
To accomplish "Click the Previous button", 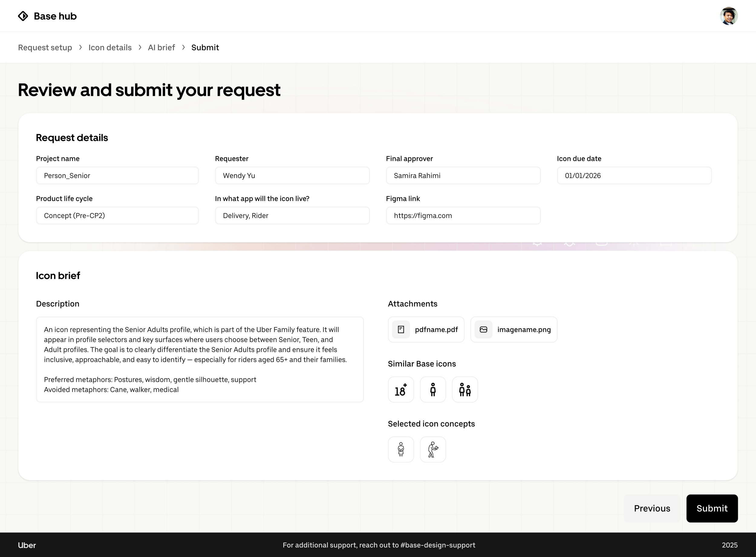I will click(652, 508).
